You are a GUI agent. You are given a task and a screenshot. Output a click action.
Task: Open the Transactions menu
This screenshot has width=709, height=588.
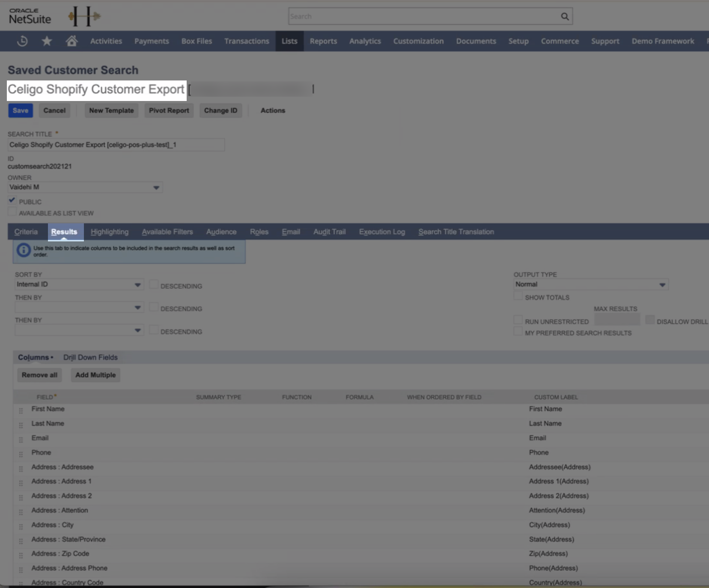[x=247, y=41]
